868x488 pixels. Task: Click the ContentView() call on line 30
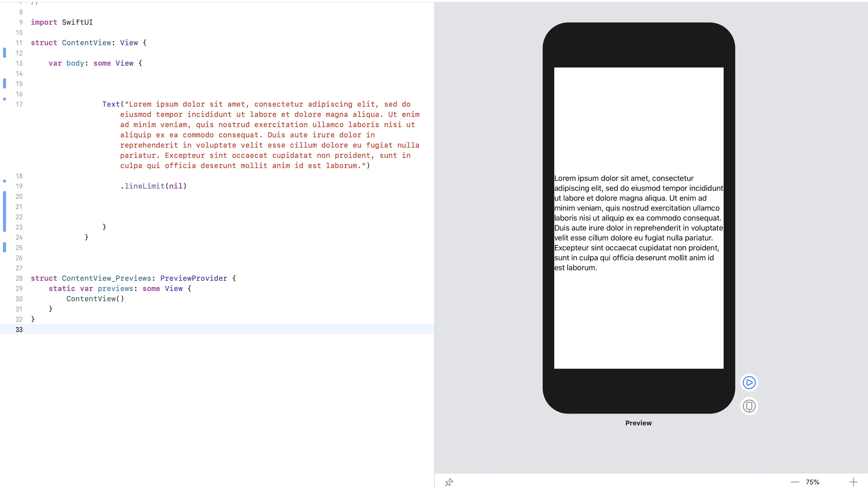[95, 299]
